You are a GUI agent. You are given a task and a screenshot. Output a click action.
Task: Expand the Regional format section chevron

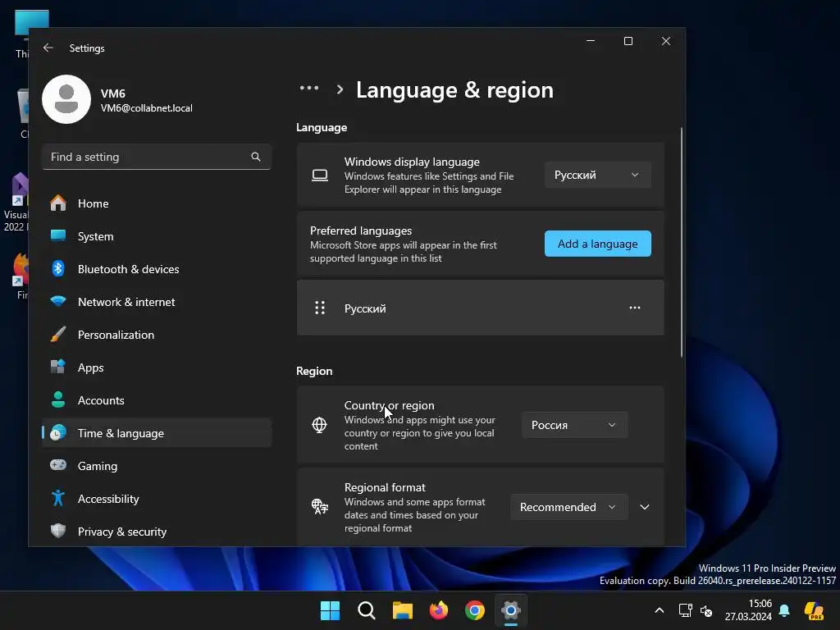645,507
